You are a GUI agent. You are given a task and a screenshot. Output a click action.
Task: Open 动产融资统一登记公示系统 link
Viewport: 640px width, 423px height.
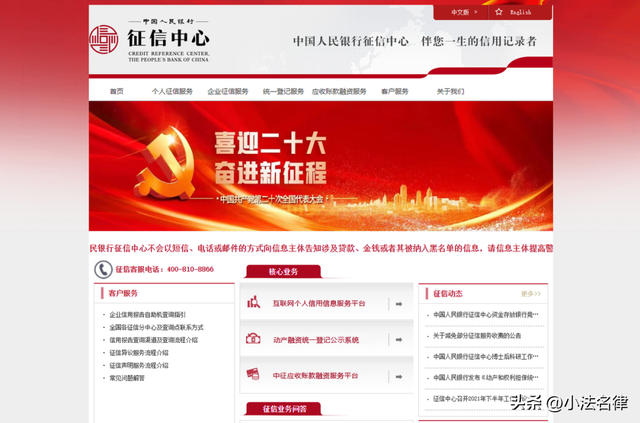pos(316,340)
